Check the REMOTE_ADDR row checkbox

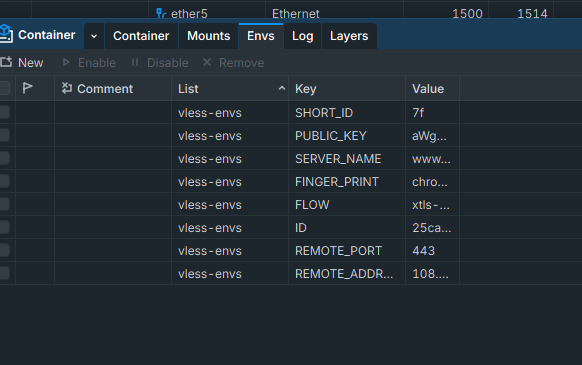5,273
